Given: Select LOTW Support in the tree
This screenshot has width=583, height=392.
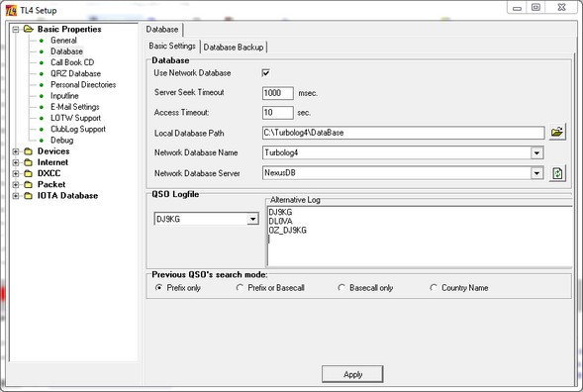Looking at the screenshot, I should 76,118.
